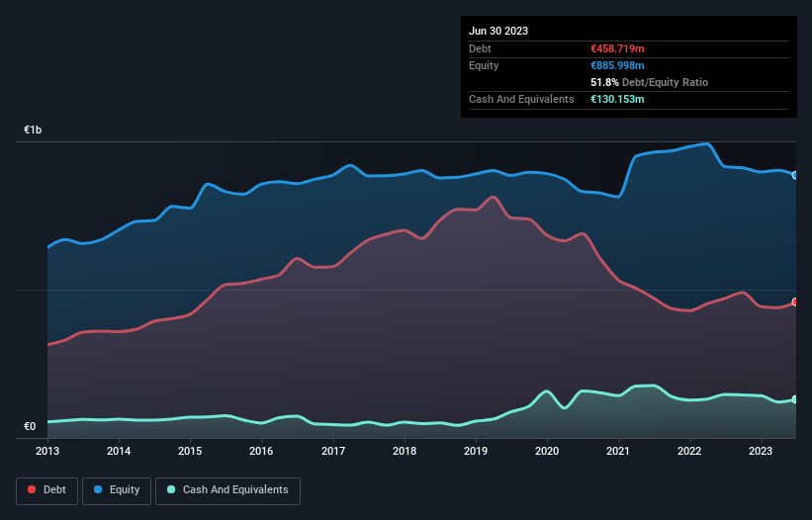The width and height of the screenshot is (812, 520).
Task: Click the 2017 x-axis label
Action: pos(333,451)
